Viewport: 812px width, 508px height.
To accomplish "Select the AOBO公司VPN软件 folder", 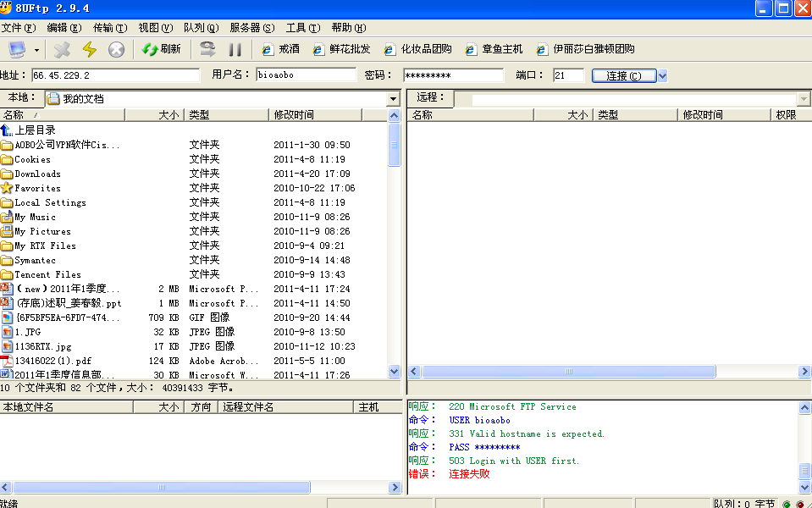I will 61,145.
